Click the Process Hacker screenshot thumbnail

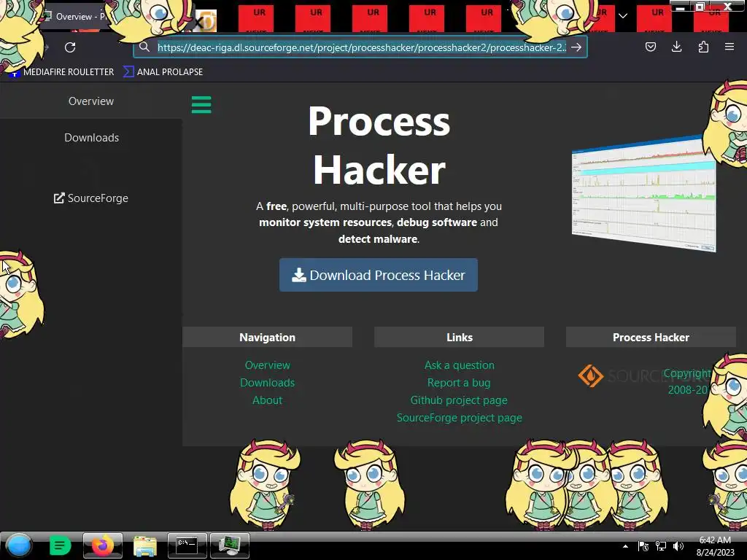click(x=643, y=194)
